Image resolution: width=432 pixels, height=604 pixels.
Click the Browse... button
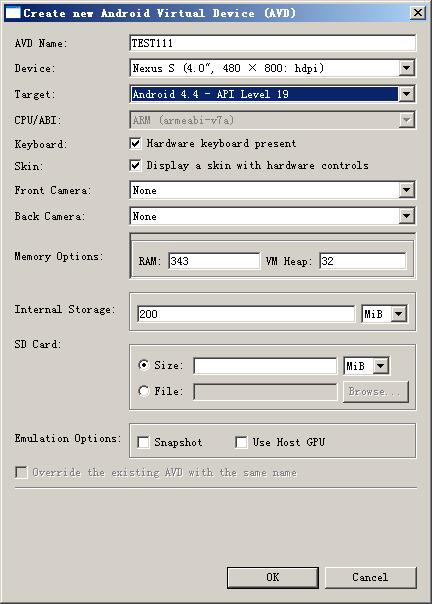375,392
